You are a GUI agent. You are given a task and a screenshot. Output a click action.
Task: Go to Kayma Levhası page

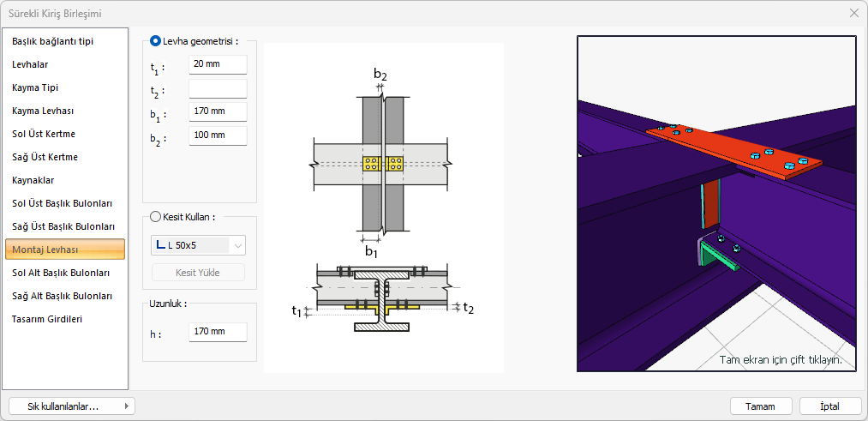coord(65,111)
